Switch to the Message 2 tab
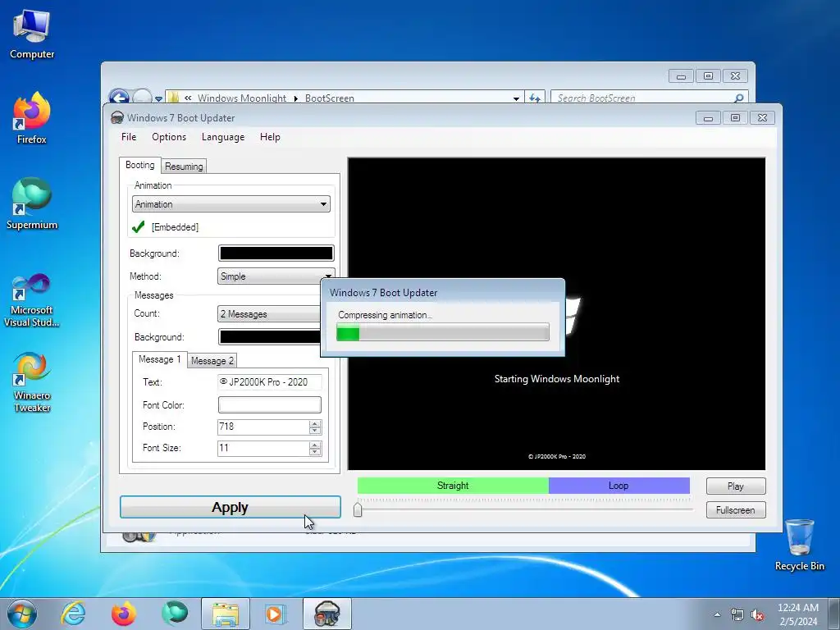 coord(212,361)
